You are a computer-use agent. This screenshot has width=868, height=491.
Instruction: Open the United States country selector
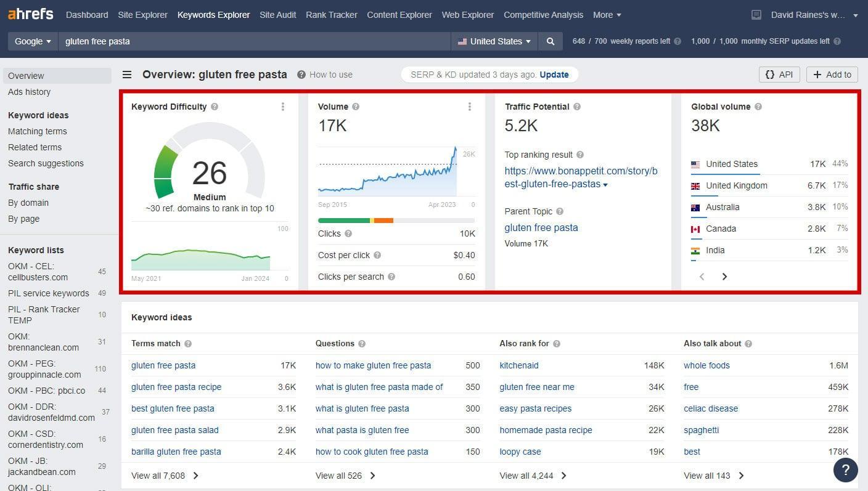[x=494, y=41]
